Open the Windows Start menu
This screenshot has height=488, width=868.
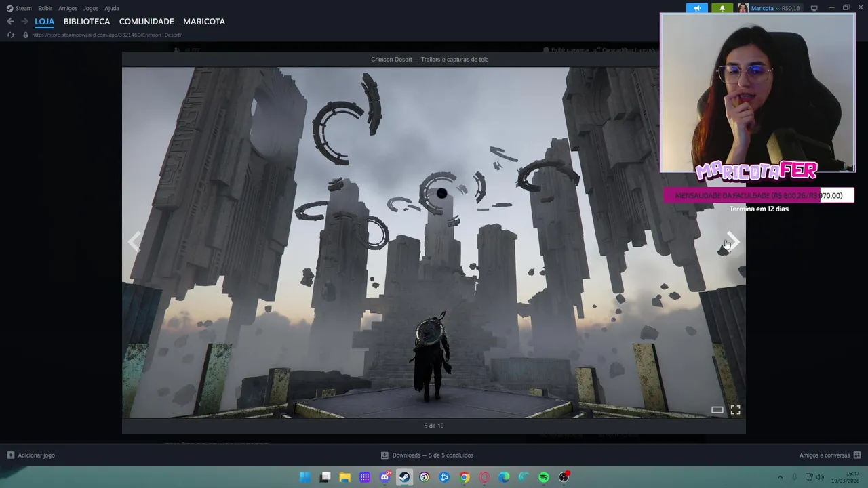pos(305,477)
